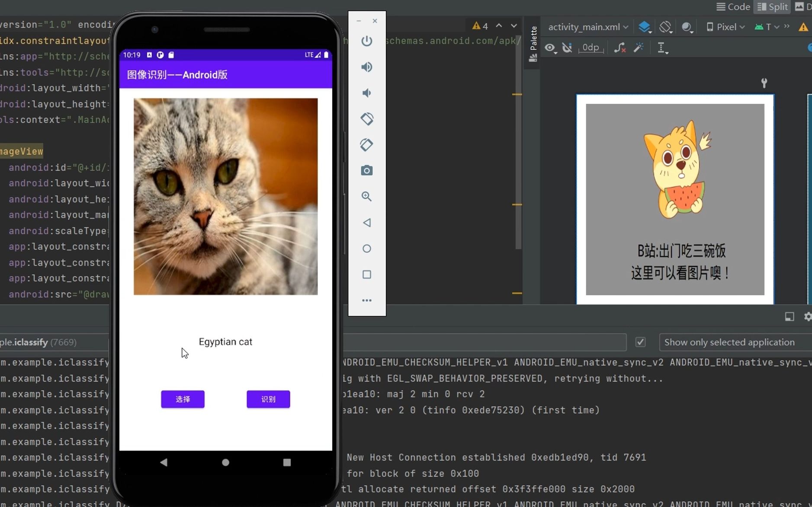Switch to Code view tab
This screenshot has height=507, width=812.
733,6
